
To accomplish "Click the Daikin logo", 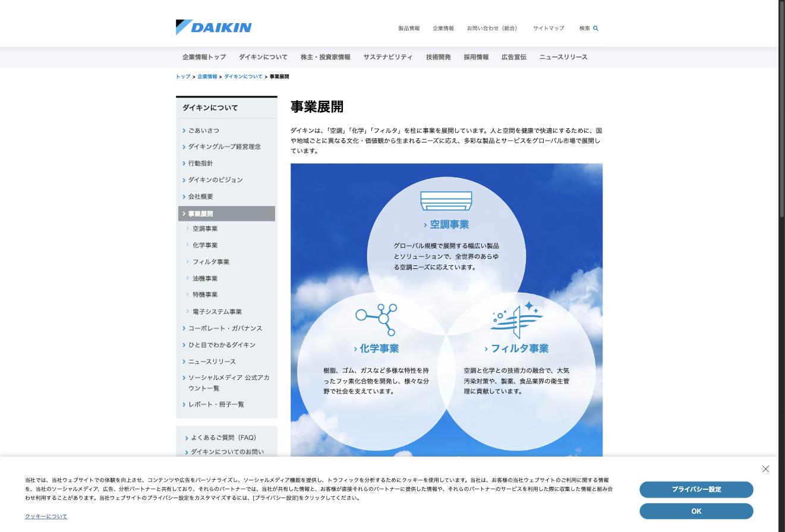I will tap(214, 27).
